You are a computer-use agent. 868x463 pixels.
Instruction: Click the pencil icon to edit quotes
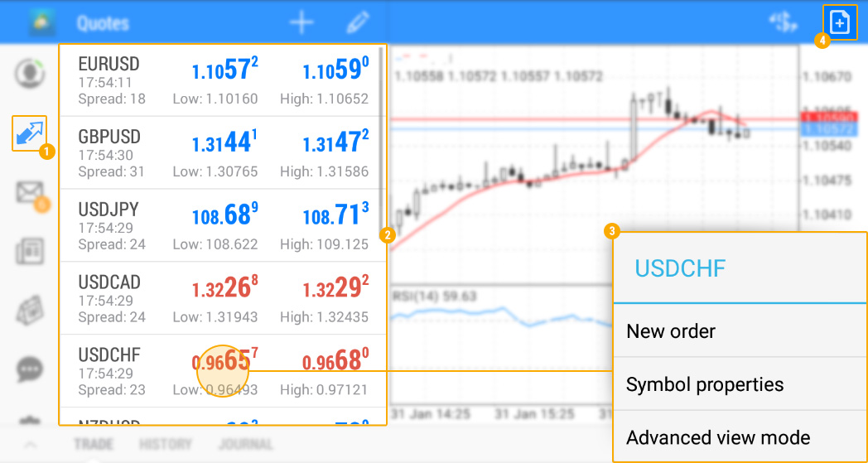(358, 22)
